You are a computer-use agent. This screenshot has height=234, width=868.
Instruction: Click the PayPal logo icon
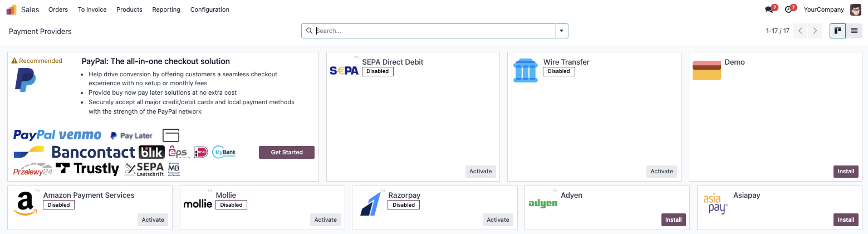25,80
